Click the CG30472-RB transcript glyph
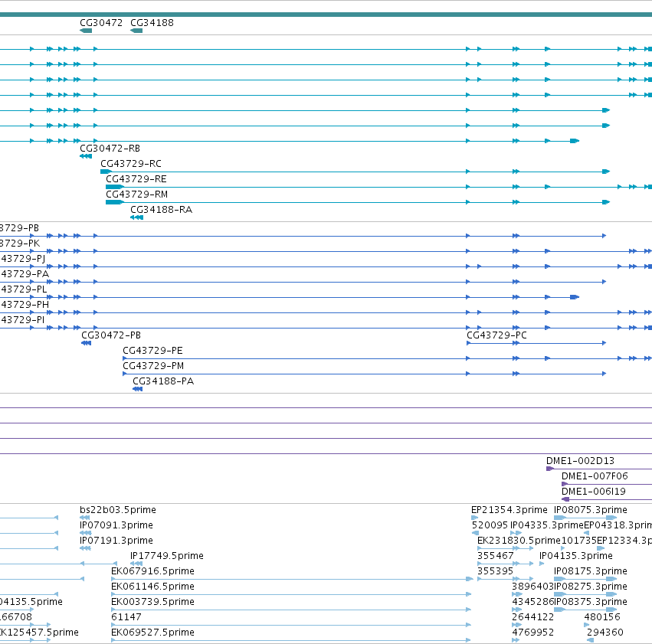Image resolution: width=652 pixels, height=644 pixels. pos(86,156)
